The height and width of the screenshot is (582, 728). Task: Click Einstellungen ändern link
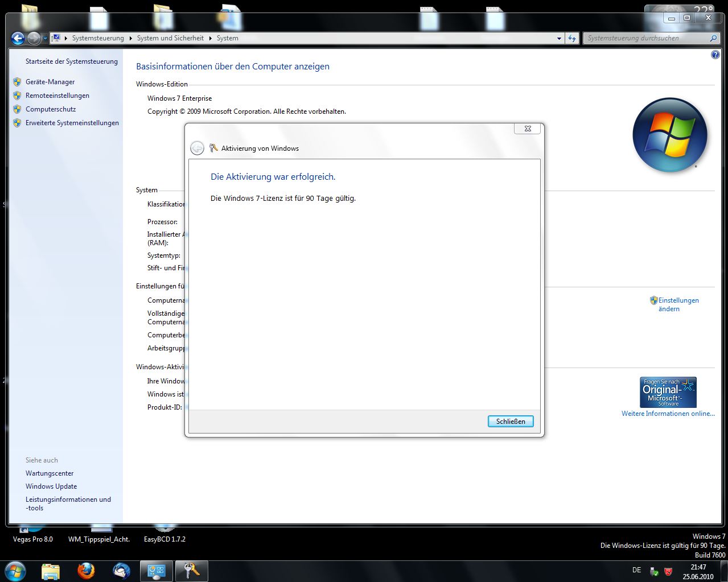(678, 304)
